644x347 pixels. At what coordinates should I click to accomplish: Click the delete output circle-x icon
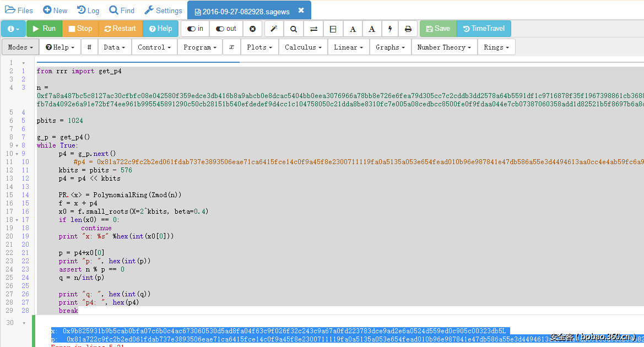(x=252, y=29)
